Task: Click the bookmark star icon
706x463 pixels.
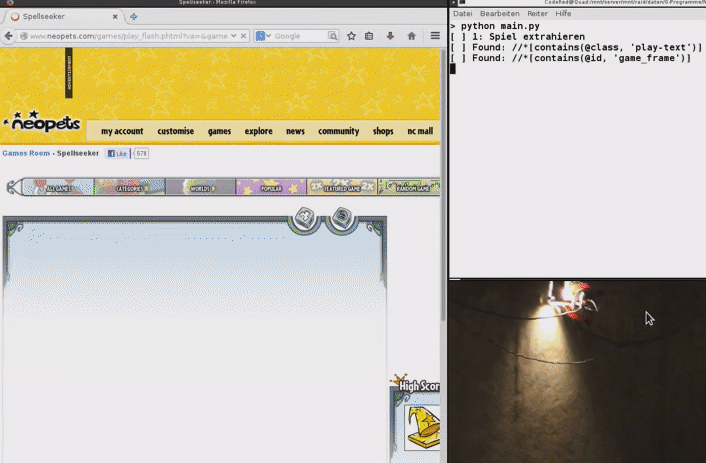Action: pos(351,36)
